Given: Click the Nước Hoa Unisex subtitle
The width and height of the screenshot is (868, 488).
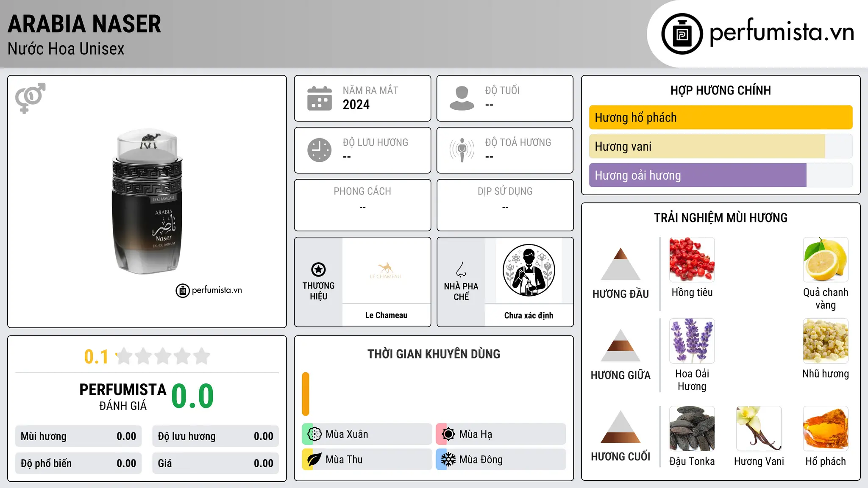Looking at the screenshot, I should (66, 49).
